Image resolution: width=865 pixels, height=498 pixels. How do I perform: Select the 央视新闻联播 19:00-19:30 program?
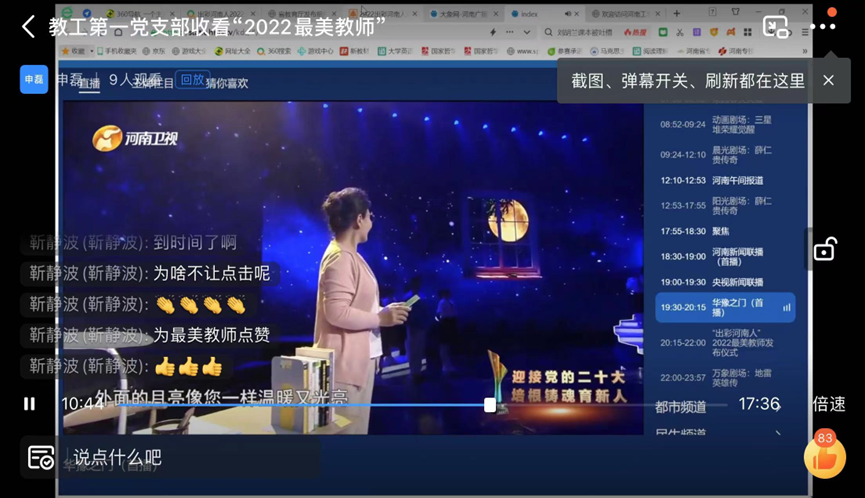click(725, 283)
